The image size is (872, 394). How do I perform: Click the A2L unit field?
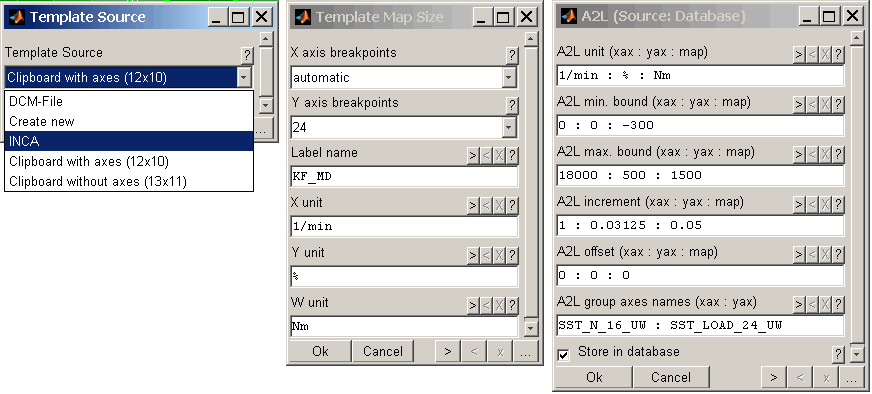click(700, 76)
